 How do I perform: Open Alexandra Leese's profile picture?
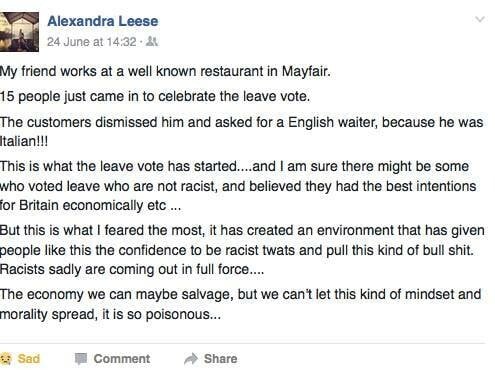[19, 32]
